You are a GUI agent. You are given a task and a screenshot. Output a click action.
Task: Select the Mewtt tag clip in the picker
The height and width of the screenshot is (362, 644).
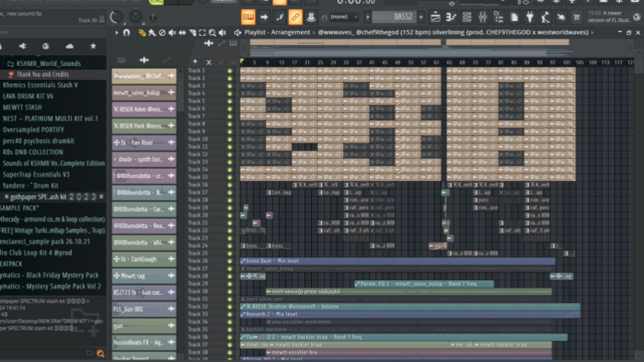point(144,276)
